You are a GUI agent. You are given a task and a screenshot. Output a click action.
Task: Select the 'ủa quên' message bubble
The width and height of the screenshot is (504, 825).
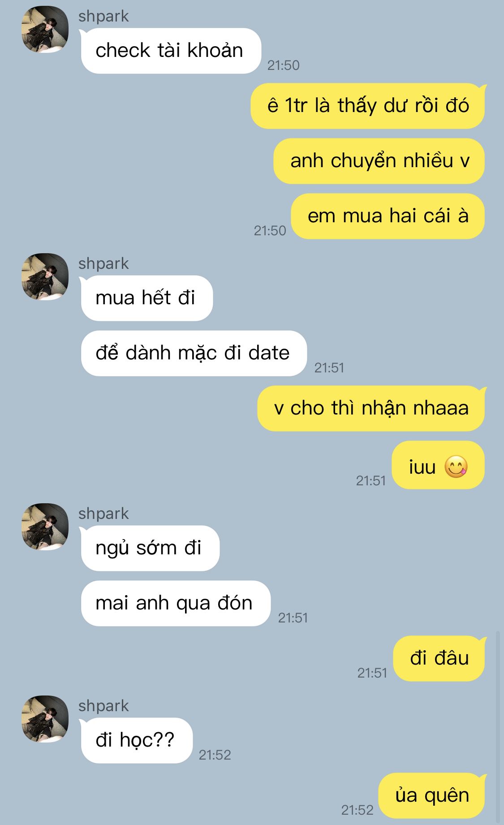pyautogui.click(x=432, y=795)
